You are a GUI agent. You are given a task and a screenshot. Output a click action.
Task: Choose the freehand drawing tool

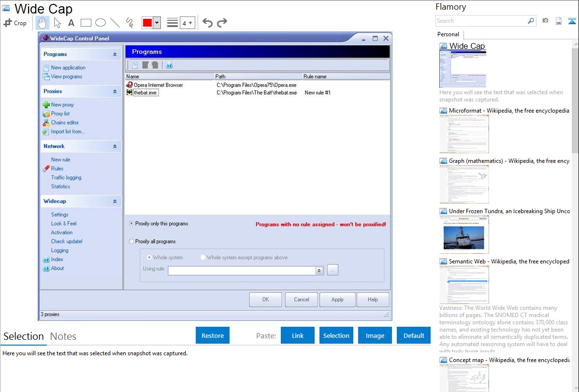click(130, 23)
